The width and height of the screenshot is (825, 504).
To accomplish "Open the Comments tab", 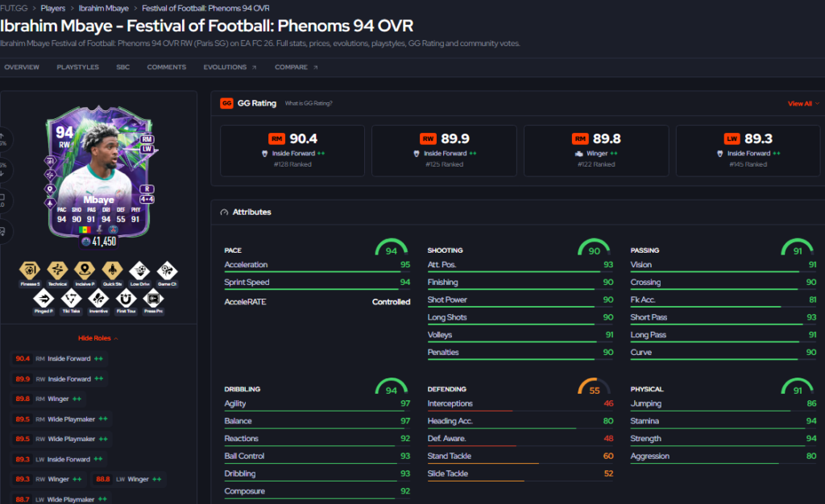I will [x=166, y=68].
